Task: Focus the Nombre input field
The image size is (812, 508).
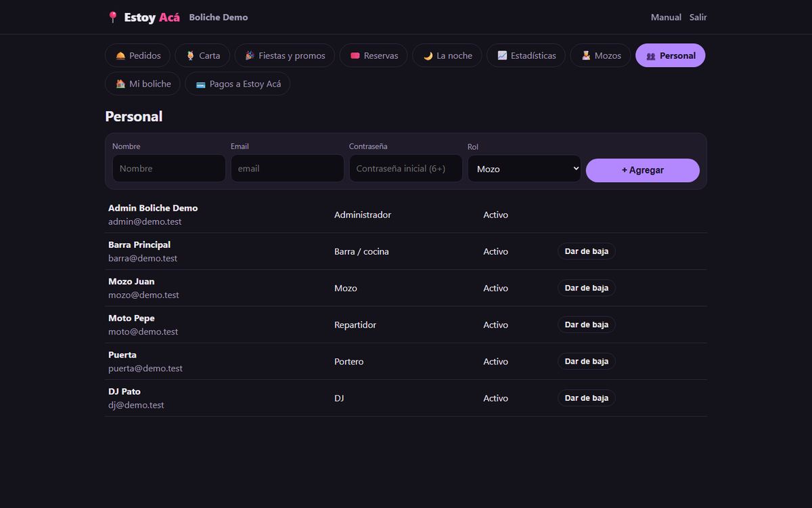Action: [x=169, y=169]
